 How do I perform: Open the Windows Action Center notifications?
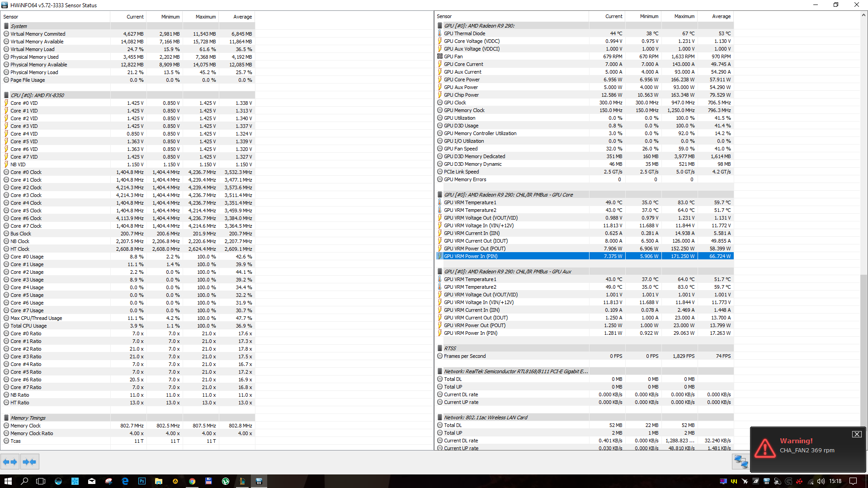(853, 481)
